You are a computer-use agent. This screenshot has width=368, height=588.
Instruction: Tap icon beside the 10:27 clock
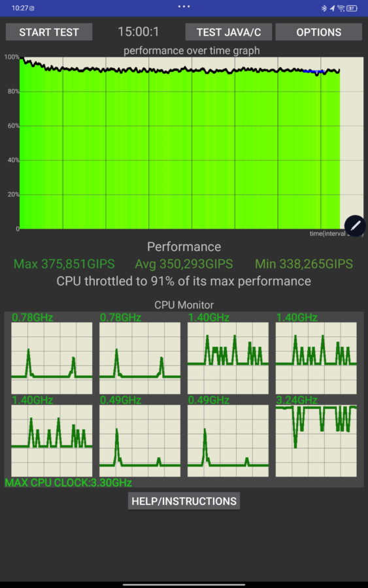point(32,8)
